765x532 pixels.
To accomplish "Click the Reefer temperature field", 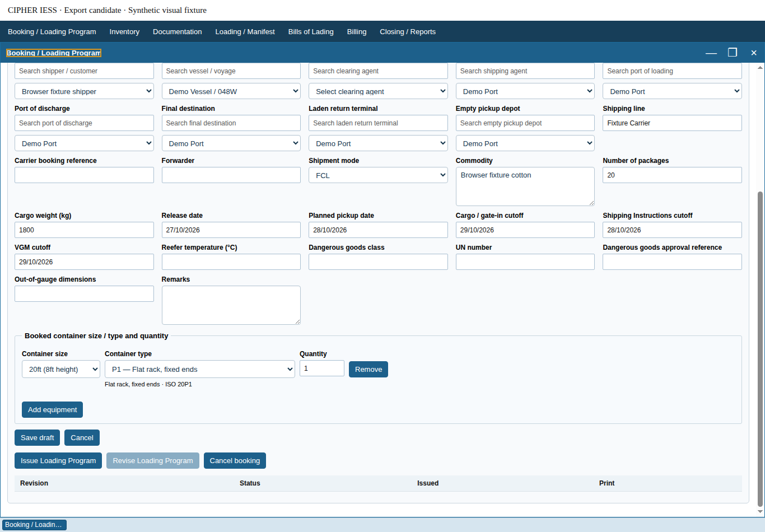I will (231, 262).
